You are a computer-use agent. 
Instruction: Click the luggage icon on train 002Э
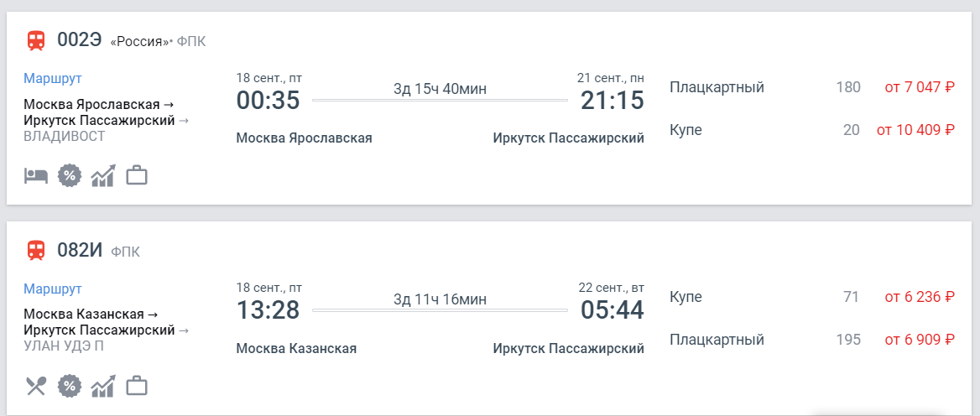click(136, 176)
